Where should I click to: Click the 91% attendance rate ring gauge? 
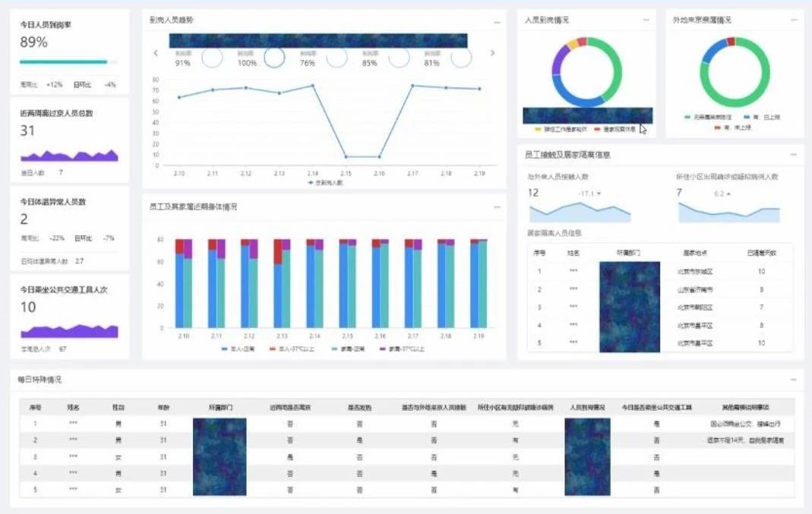click(x=212, y=58)
